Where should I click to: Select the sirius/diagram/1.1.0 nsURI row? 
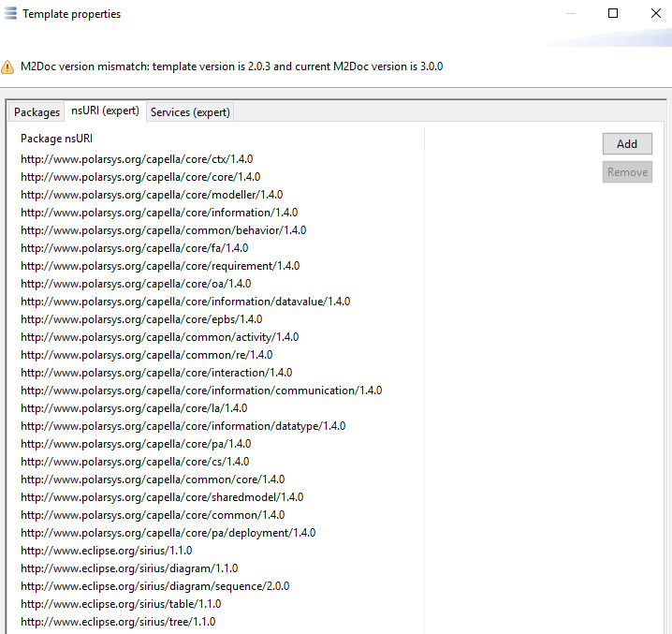[x=129, y=568]
